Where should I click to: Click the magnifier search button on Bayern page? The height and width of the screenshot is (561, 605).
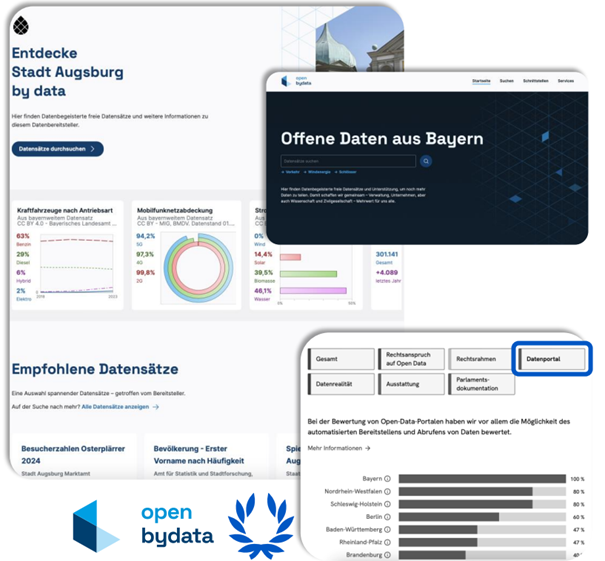click(x=426, y=161)
